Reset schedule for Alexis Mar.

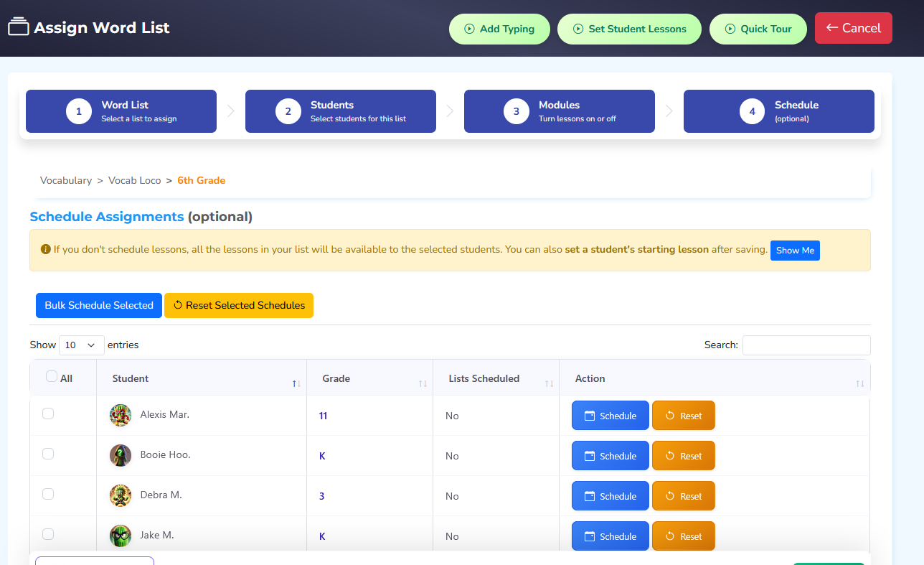[x=684, y=416]
